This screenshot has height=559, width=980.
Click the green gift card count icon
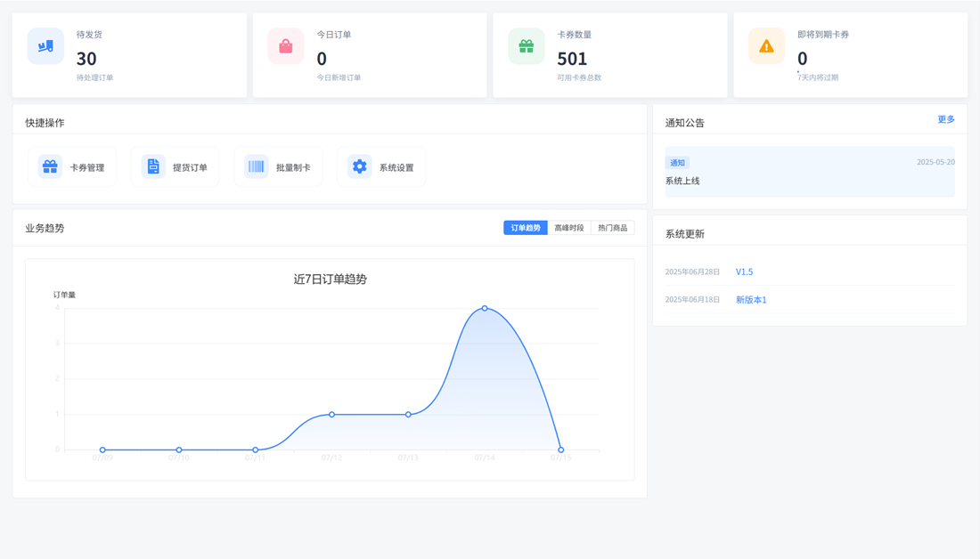tap(527, 46)
